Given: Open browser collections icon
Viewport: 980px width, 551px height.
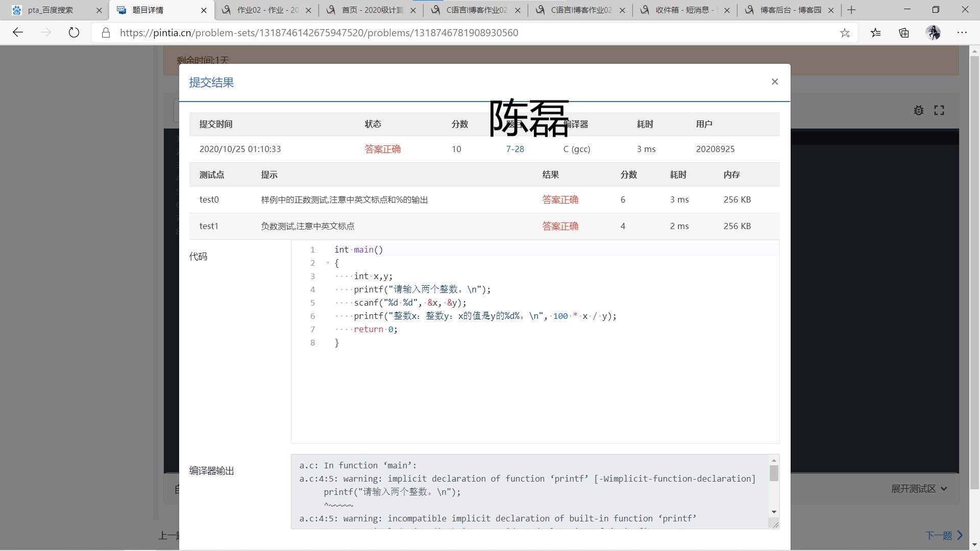Looking at the screenshot, I should [904, 33].
